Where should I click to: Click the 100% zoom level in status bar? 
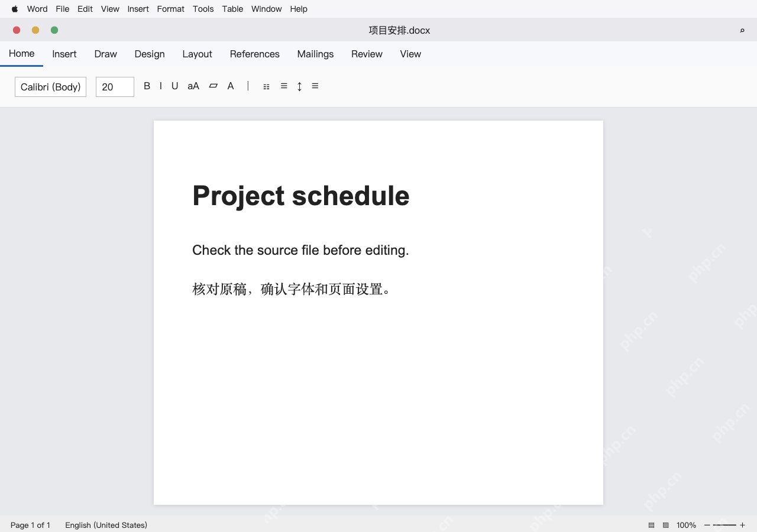[686, 525]
